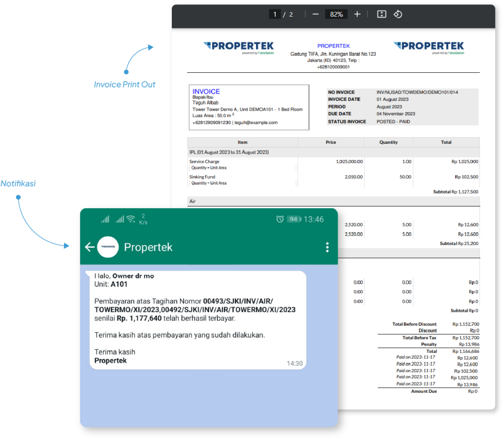Tap the battery level indicator
Image resolution: width=504 pixels, height=441 pixels.
click(294, 219)
